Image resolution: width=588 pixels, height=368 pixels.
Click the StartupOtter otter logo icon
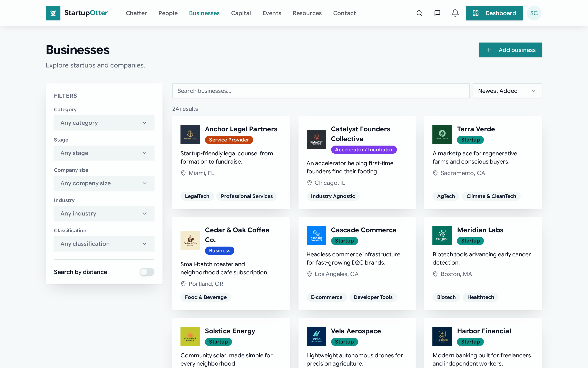click(x=53, y=13)
